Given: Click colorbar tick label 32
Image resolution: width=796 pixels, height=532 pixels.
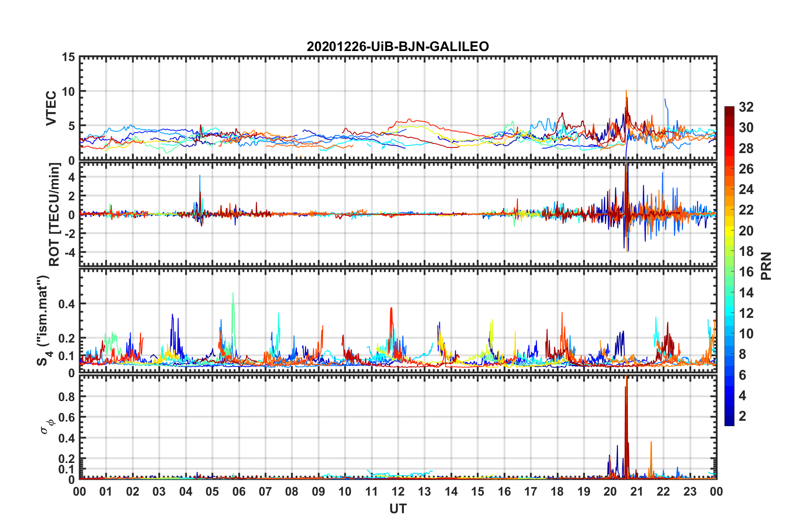Looking at the screenshot, I should 746,107.
